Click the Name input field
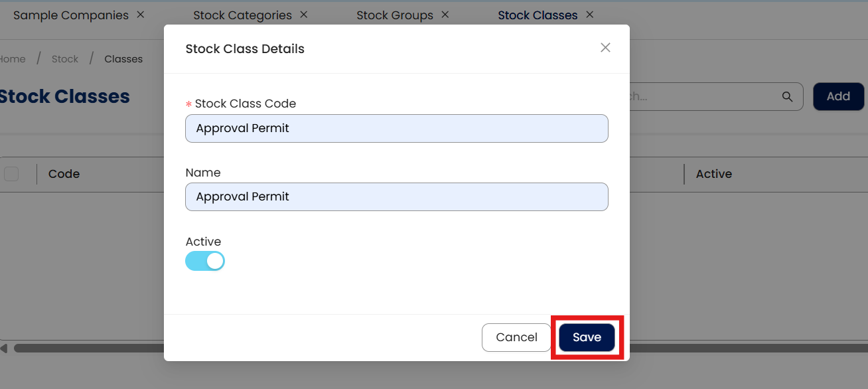Screen dimensions: 868x389 (396, 196)
